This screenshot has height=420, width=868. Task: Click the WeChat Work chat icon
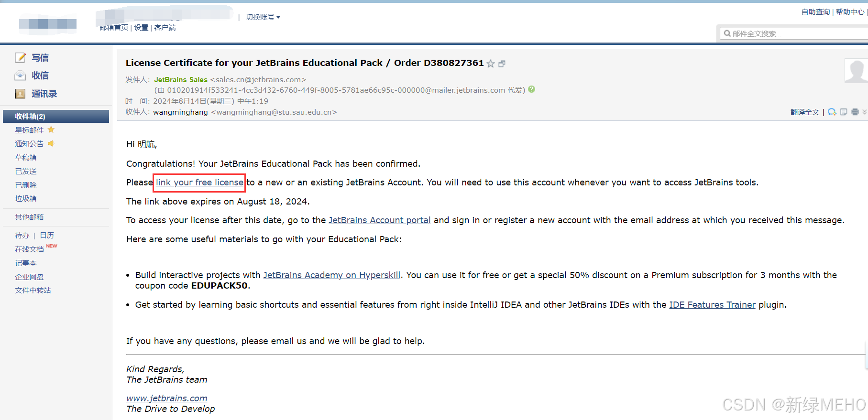pos(832,112)
